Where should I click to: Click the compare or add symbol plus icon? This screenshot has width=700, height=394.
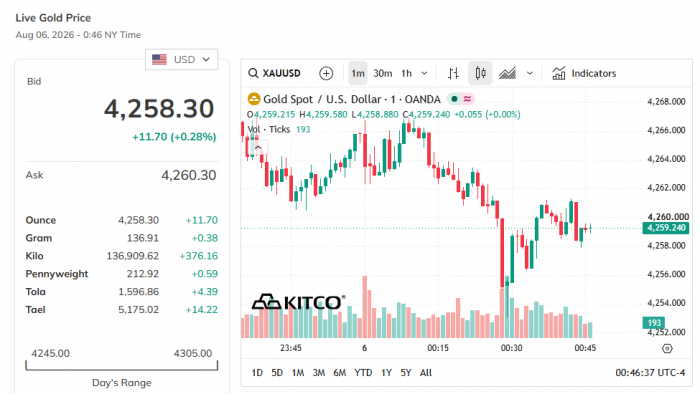pos(326,73)
